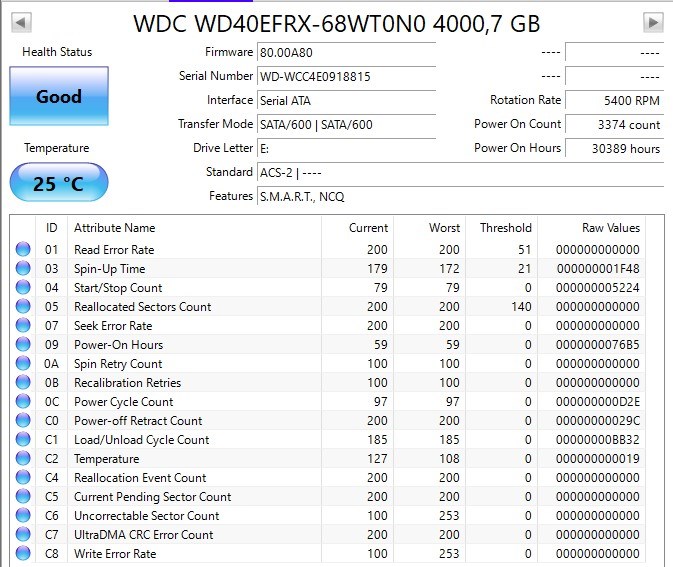The height and width of the screenshot is (567, 673).
Task: Click raw value 00000000029C
Action: click(x=597, y=421)
